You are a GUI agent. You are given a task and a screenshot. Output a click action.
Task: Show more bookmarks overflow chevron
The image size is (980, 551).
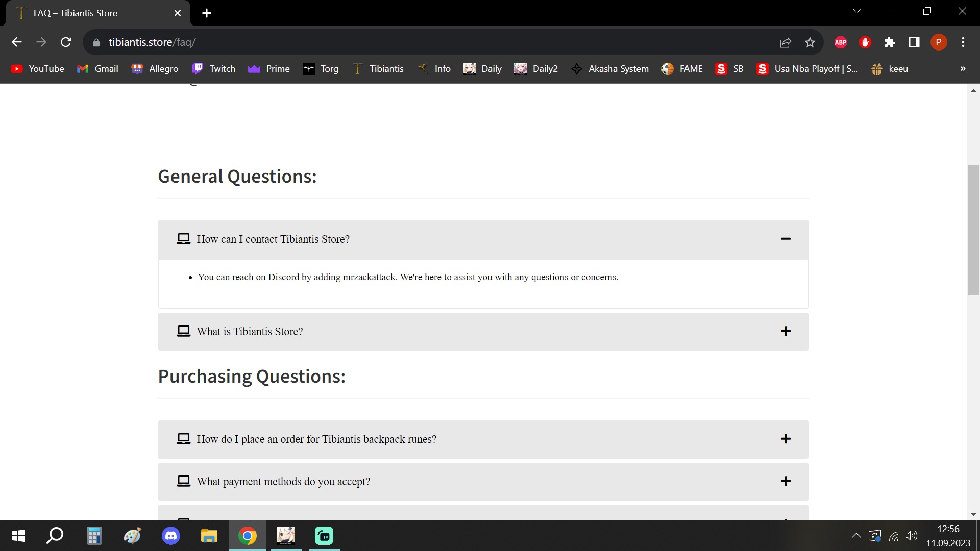(963, 69)
